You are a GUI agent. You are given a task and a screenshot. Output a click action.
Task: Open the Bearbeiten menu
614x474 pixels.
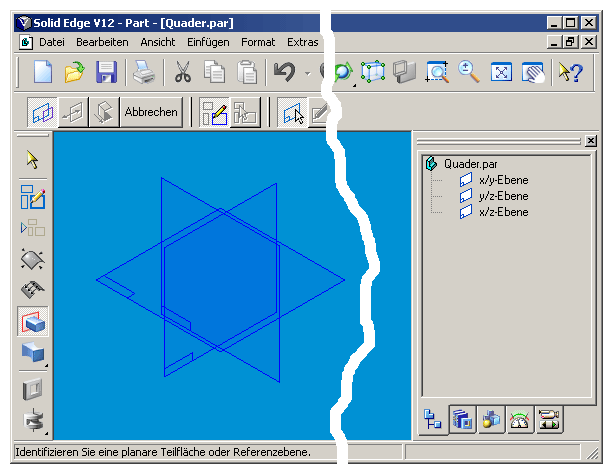(102, 42)
